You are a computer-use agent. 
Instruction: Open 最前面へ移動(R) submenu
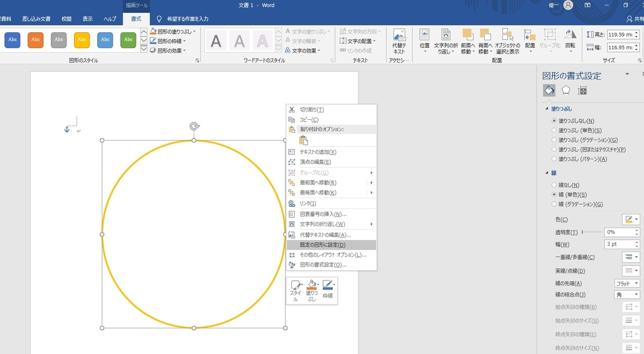pyautogui.click(x=331, y=183)
